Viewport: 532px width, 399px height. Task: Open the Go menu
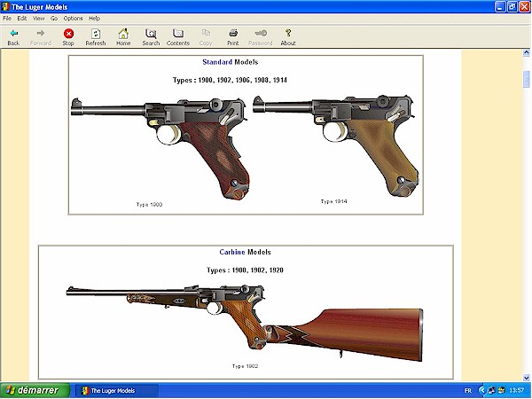[x=54, y=19]
